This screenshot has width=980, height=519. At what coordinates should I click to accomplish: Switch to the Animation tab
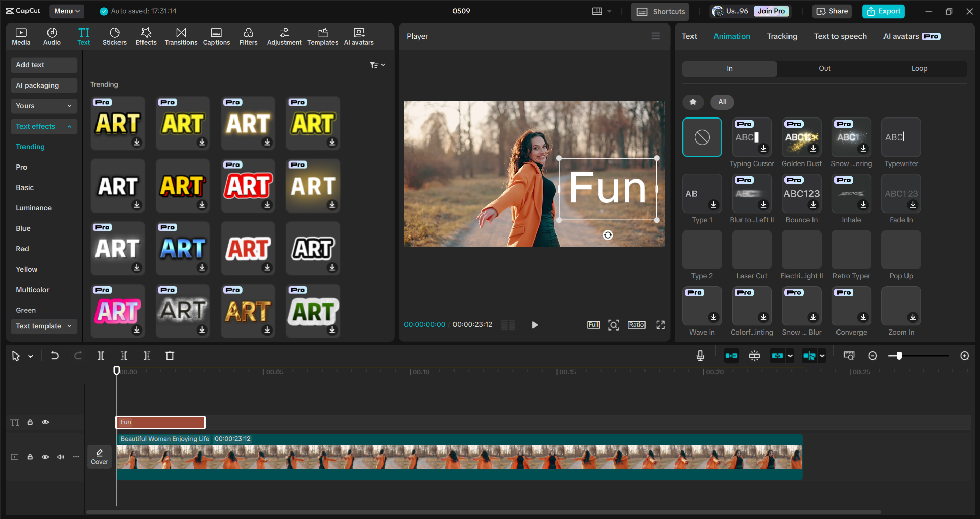731,36
